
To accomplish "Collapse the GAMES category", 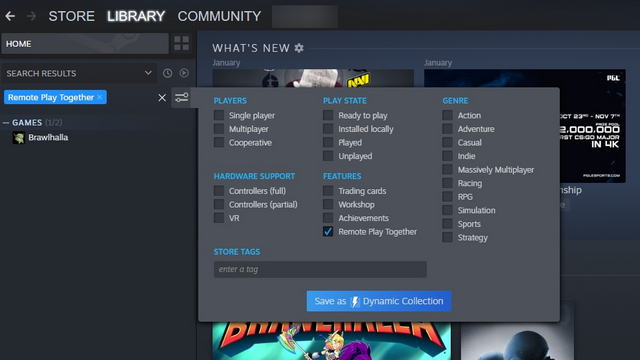I will point(6,122).
